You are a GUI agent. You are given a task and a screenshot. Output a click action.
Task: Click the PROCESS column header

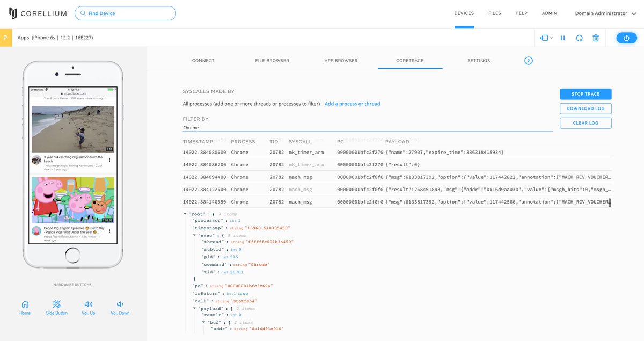click(243, 142)
